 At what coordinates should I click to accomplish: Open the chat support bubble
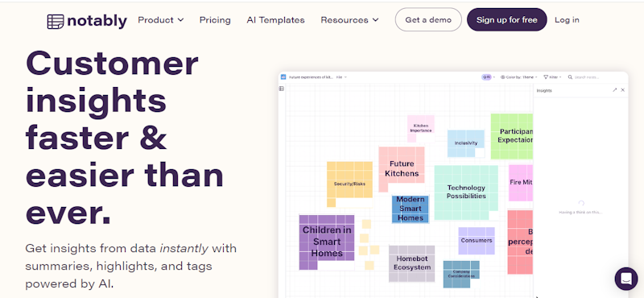[626, 279]
